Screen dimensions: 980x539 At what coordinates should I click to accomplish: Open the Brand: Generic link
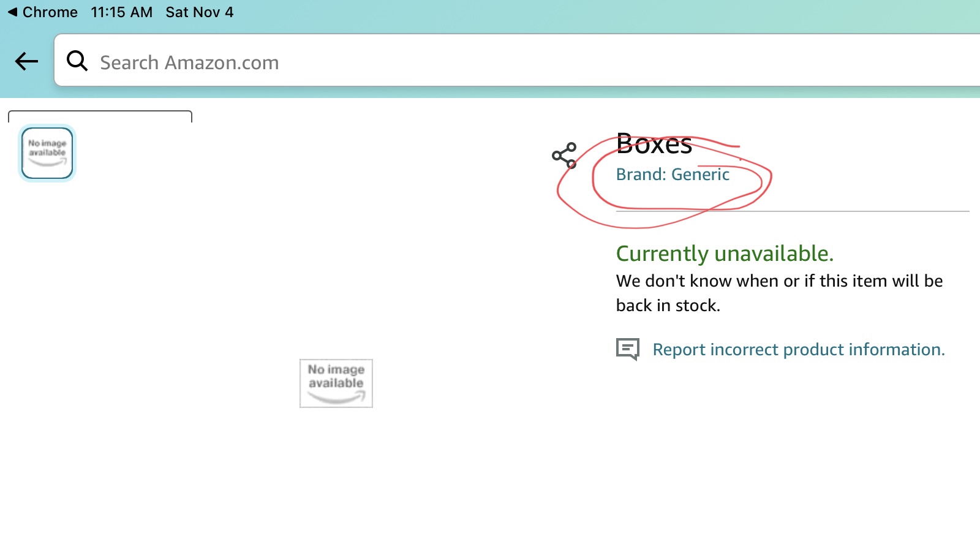point(673,175)
